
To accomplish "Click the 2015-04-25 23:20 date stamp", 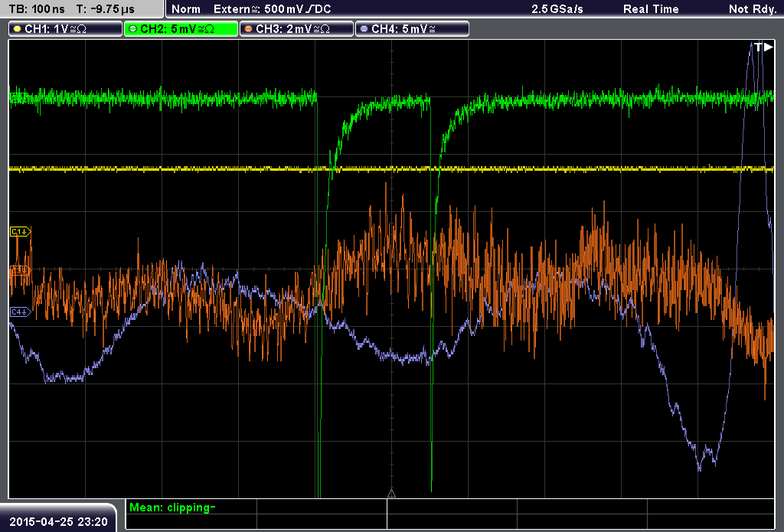I will (58, 522).
